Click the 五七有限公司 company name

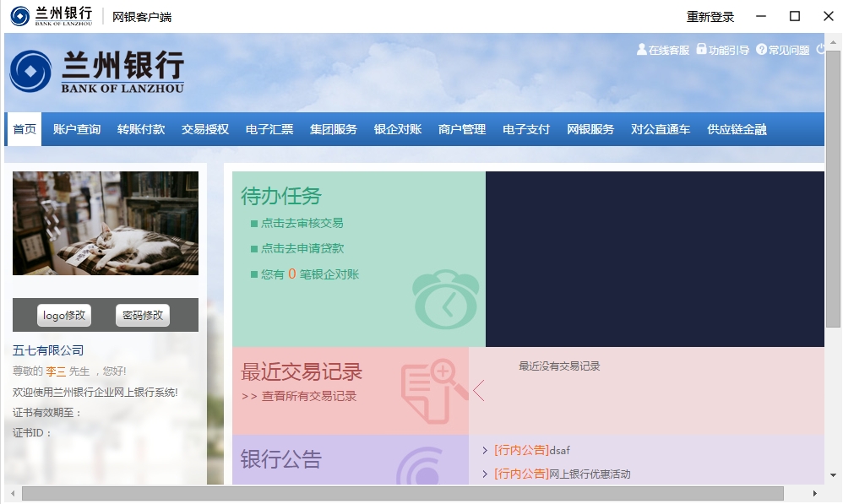(48, 351)
